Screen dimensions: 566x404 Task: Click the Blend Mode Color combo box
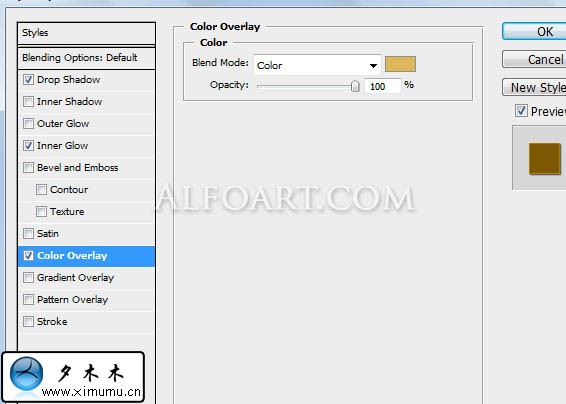(317, 65)
